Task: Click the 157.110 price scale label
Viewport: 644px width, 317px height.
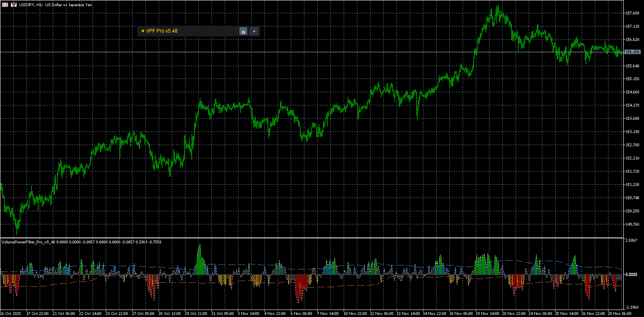Action: pyautogui.click(x=632, y=26)
